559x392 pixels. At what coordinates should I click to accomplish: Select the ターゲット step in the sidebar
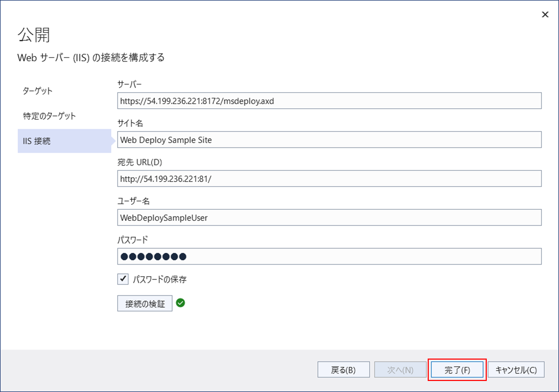[x=38, y=91]
